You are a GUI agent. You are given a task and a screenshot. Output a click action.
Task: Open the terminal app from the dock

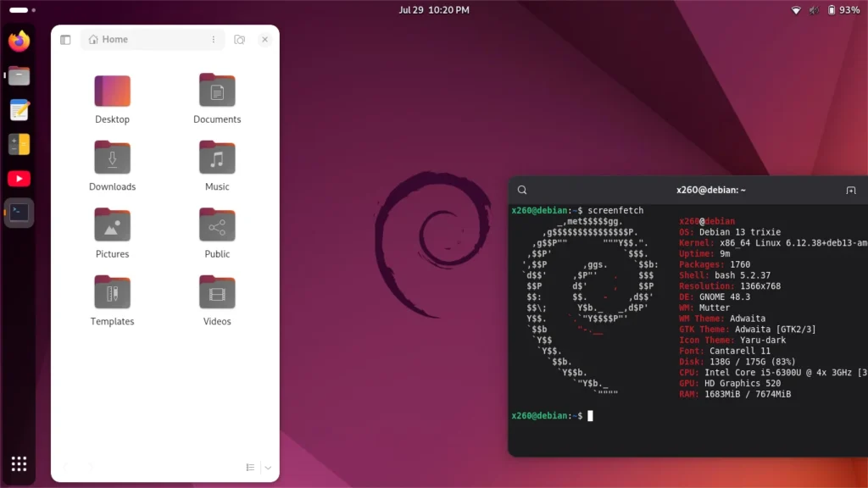click(x=19, y=213)
